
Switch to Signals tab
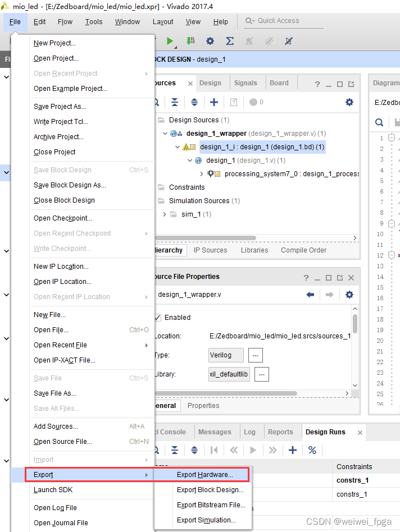point(246,83)
